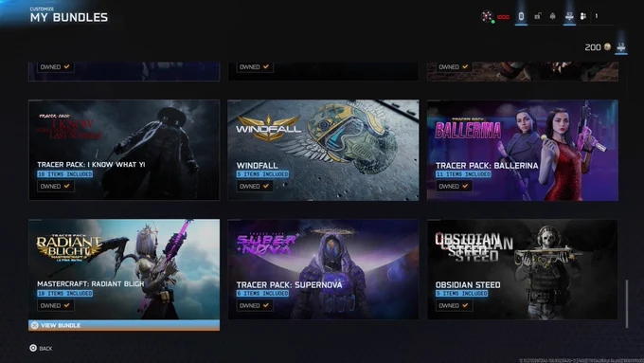The width and height of the screenshot is (644, 363).
Task: Click the checkmark on Obsidian Steed's Owned badge
Action: point(465,305)
